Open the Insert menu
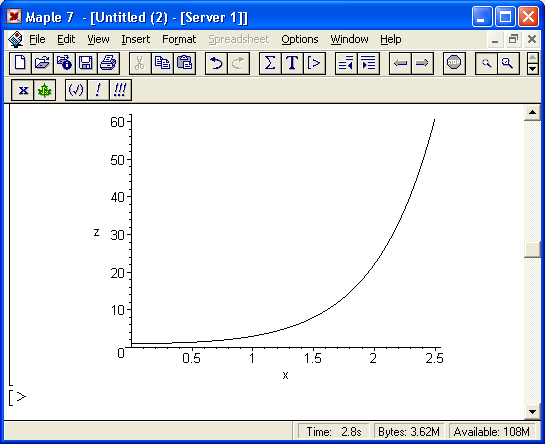Screen dimensions: 545x444 [x=136, y=39]
